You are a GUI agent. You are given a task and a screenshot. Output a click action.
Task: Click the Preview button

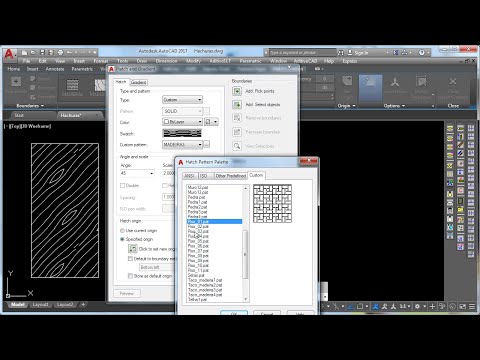tap(127, 293)
